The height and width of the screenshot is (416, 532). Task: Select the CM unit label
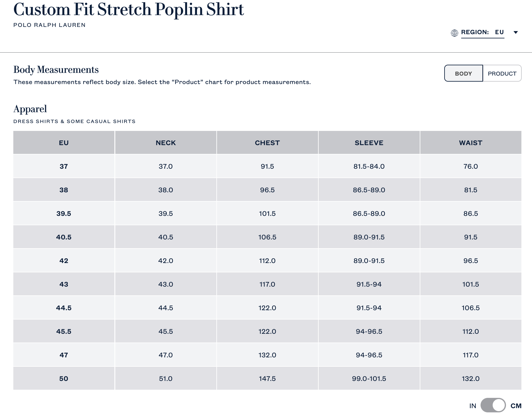click(x=516, y=406)
